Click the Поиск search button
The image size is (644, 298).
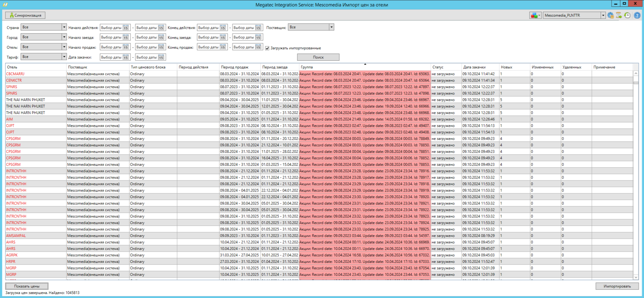coord(318,57)
